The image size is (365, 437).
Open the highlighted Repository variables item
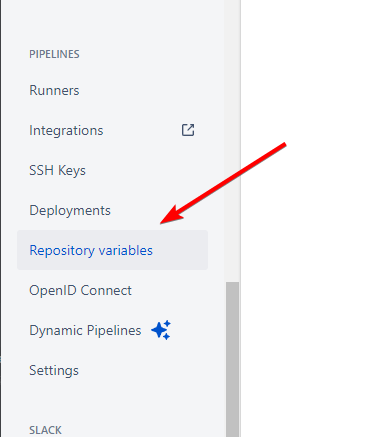coord(112,250)
